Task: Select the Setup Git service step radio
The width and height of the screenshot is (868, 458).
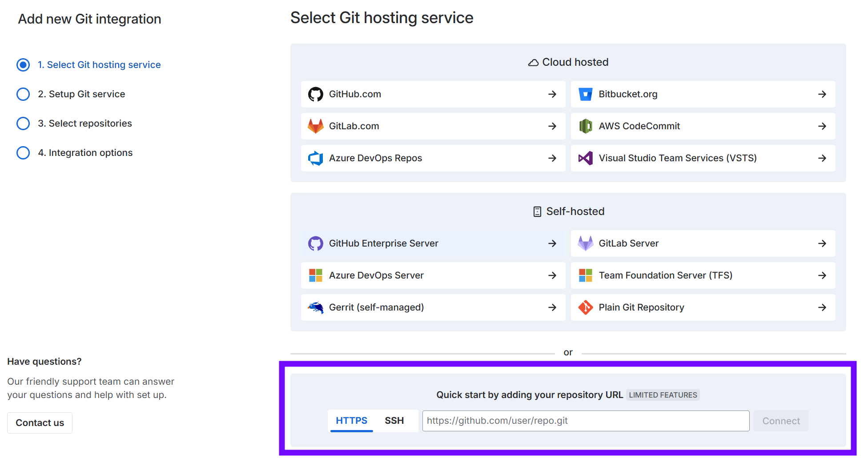Action: click(23, 94)
